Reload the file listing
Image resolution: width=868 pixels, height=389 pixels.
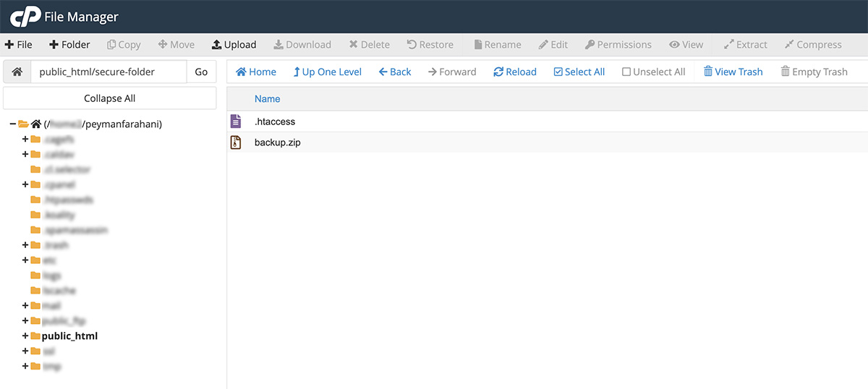coord(514,72)
